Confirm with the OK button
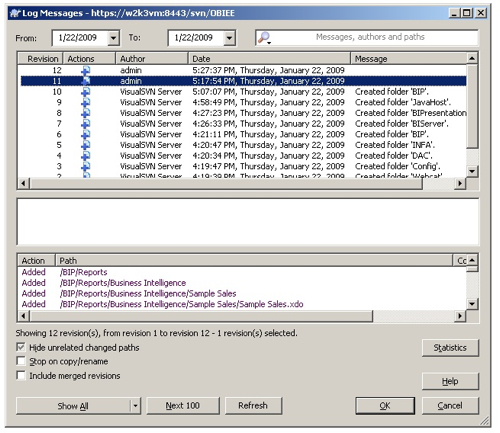This screenshot has height=433, width=500. [x=385, y=406]
